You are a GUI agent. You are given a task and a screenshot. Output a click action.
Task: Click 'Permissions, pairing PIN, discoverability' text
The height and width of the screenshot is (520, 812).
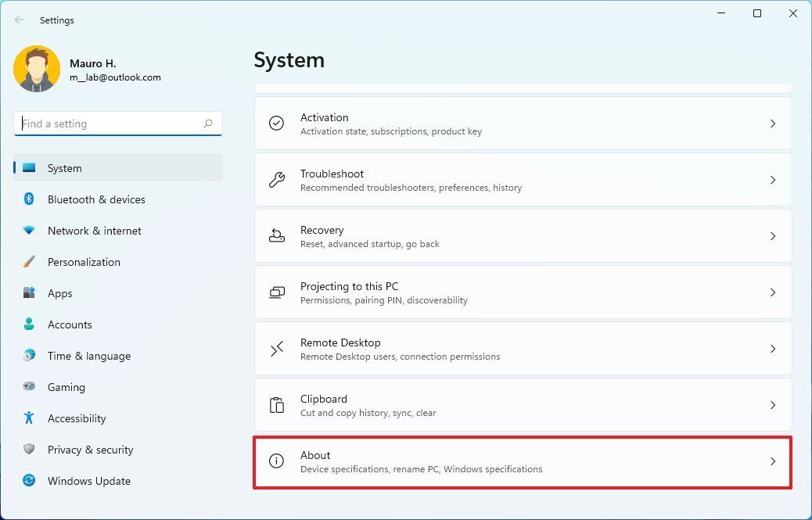tap(384, 300)
